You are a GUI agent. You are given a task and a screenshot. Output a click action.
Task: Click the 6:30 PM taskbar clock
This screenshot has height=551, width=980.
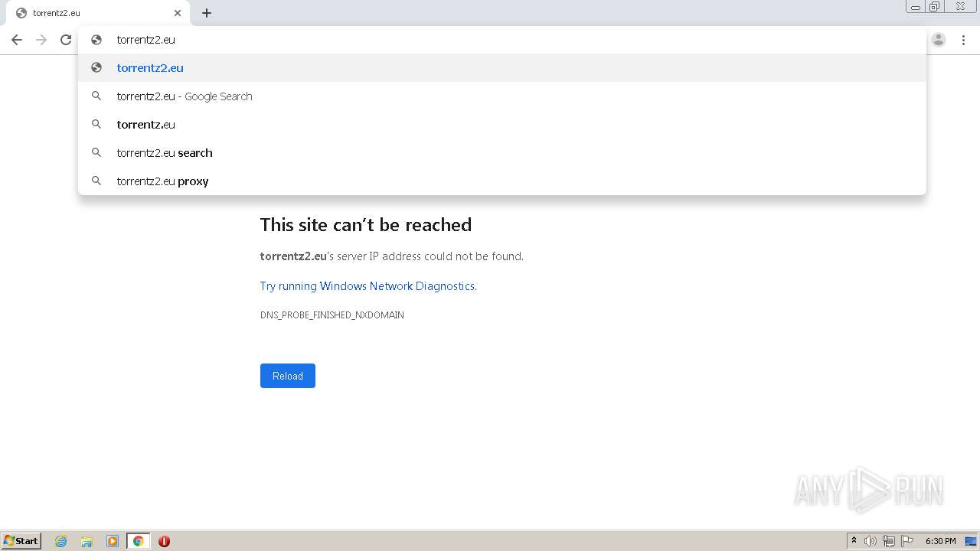[940, 541]
